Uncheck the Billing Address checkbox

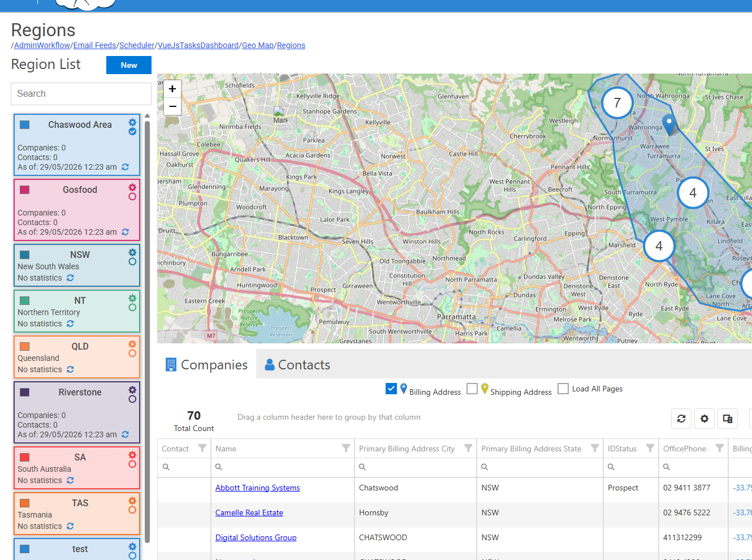[x=391, y=389]
